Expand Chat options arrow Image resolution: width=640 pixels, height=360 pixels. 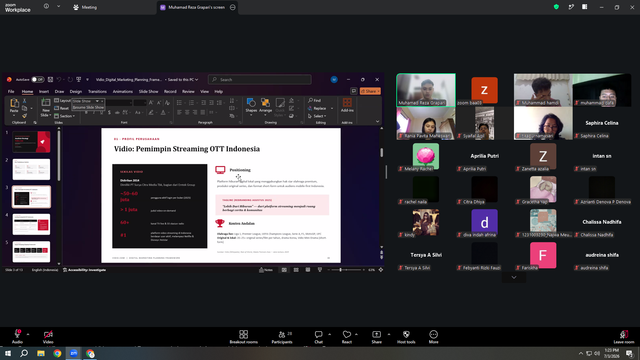click(x=329, y=334)
